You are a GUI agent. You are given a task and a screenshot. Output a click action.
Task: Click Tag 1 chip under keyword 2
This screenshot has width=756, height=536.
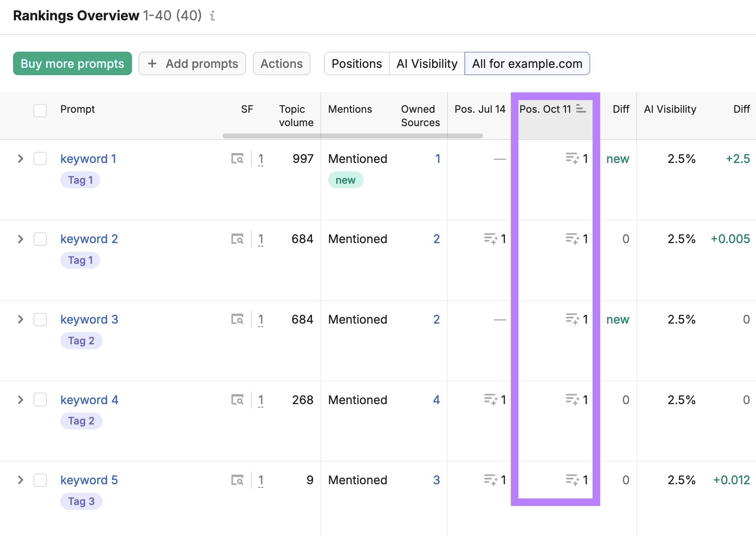click(x=80, y=260)
